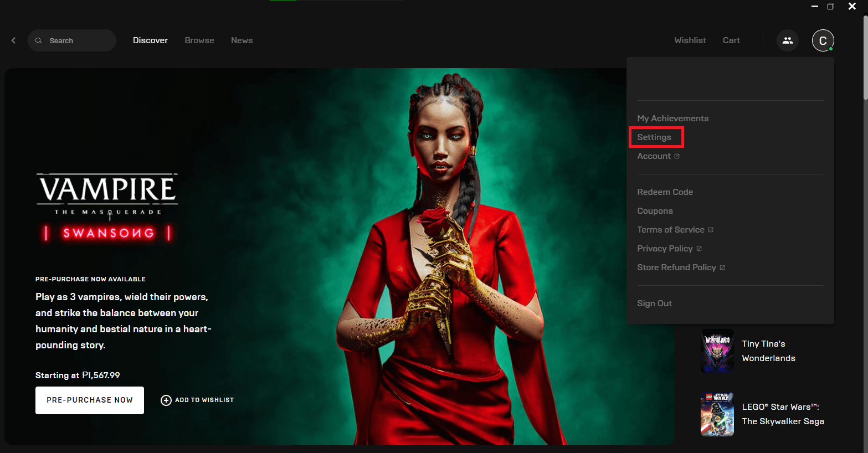Click the vertical scrollbar on the right

coord(865,57)
